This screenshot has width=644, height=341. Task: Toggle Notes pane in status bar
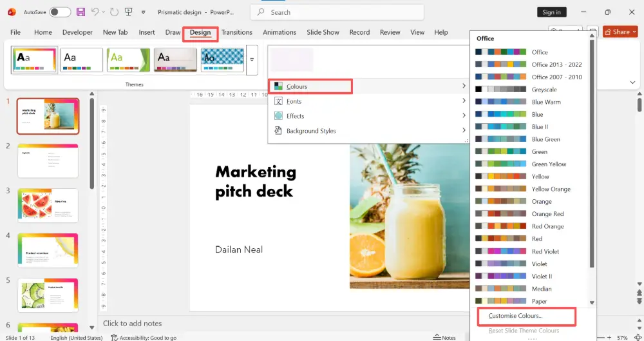(x=444, y=337)
